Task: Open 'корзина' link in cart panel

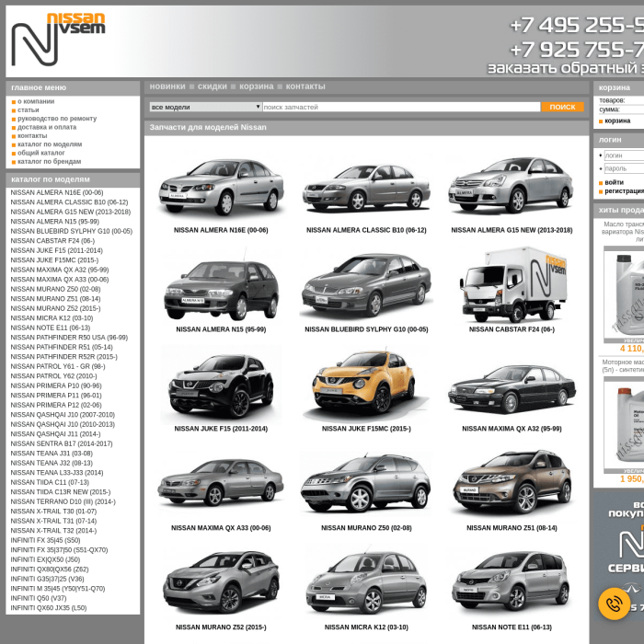Action: (x=617, y=121)
